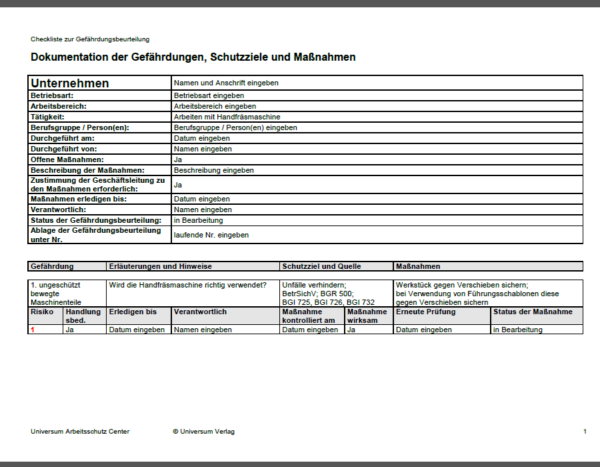The width and height of the screenshot is (600, 467).
Task: Click footer text "© Universum Verlag"
Action: pyautogui.click(x=204, y=431)
